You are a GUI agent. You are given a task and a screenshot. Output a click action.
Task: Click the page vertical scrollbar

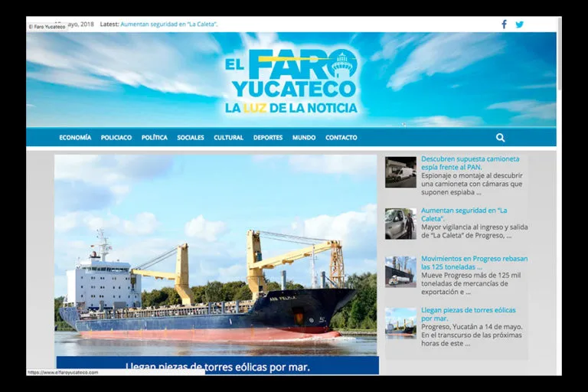(559, 55)
